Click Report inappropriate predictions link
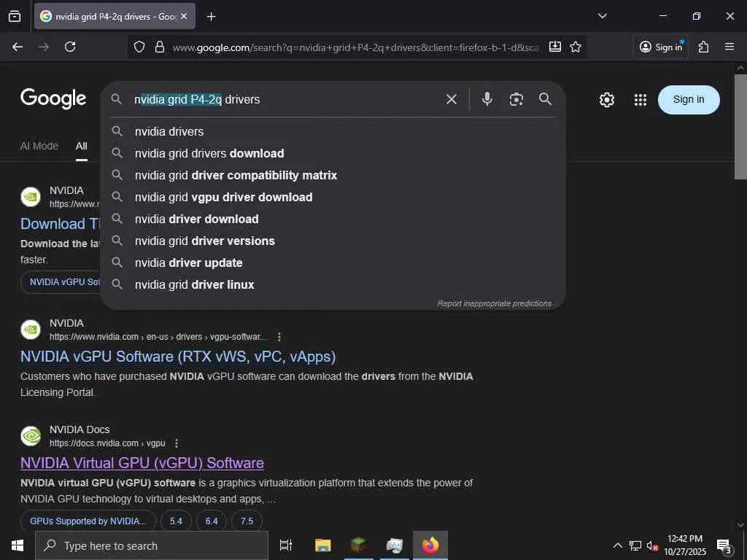 click(495, 303)
